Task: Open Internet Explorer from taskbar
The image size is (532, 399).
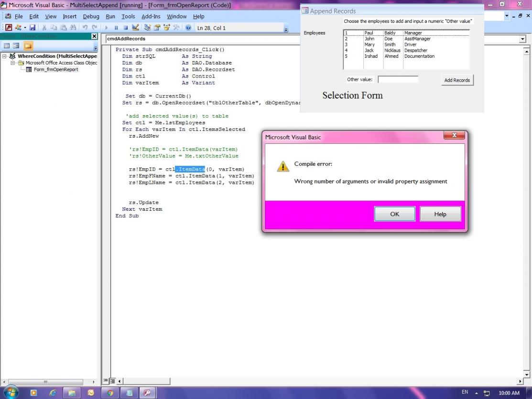Action: click(x=53, y=393)
